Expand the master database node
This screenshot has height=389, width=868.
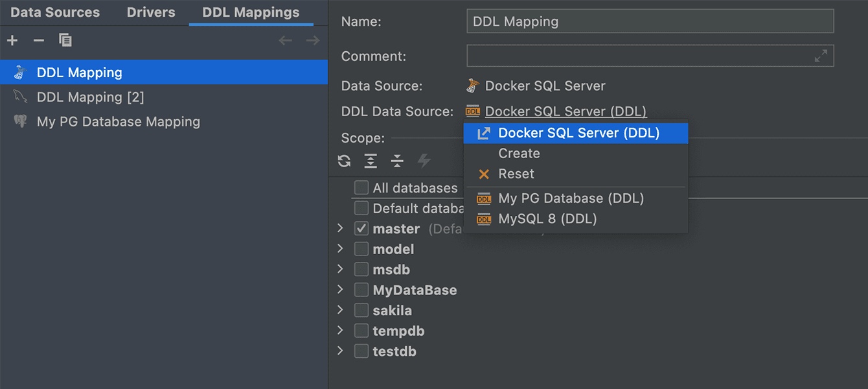[341, 228]
